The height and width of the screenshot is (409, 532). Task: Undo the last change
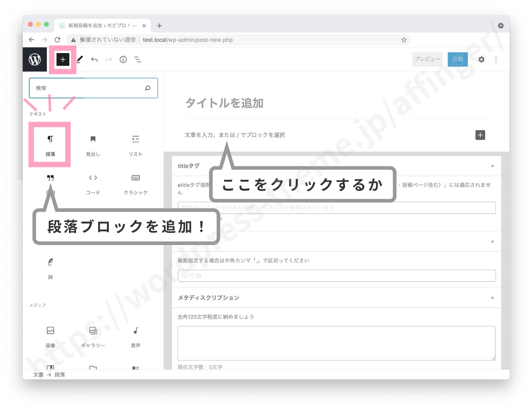[x=94, y=59]
